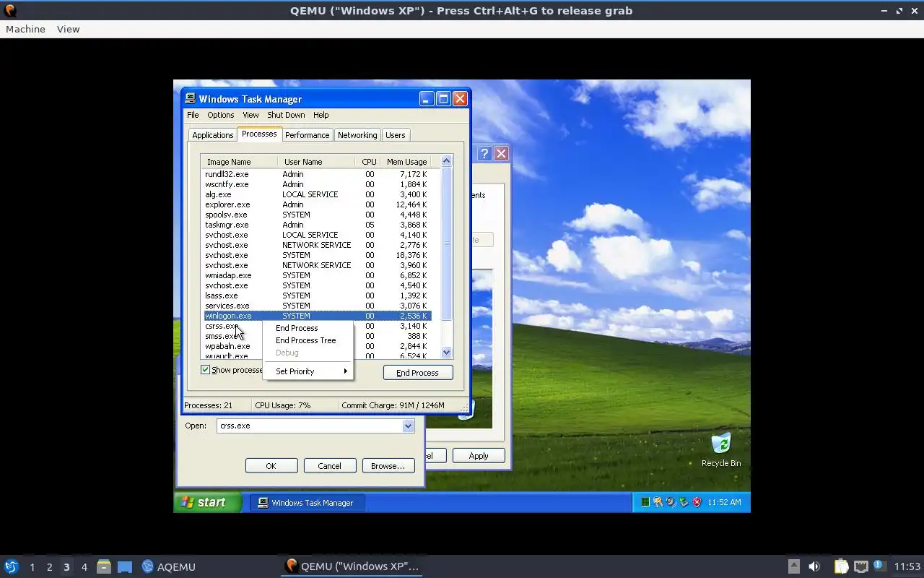This screenshot has width=924, height=578.
Task: Open the Options menu in Task Manager
Action: 220,115
